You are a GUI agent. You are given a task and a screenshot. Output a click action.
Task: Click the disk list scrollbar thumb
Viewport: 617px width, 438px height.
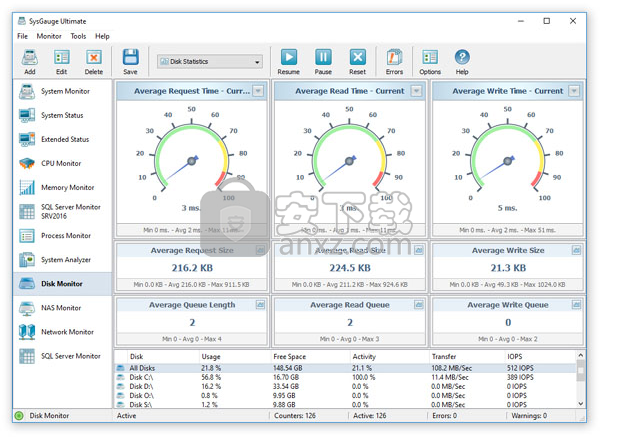(581, 372)
